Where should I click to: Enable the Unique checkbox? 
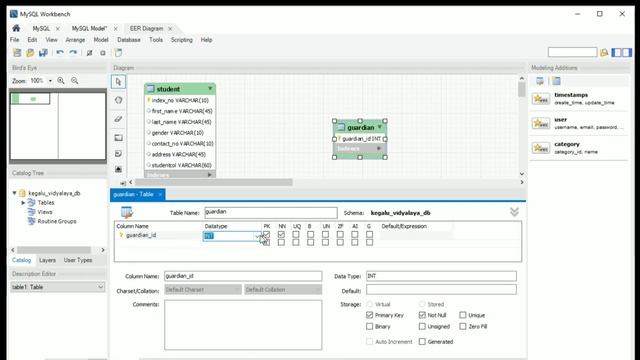(x=463, y=315)
